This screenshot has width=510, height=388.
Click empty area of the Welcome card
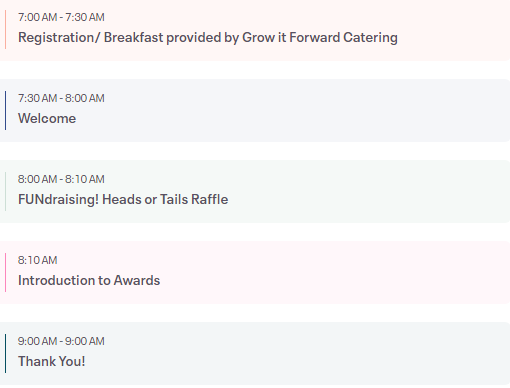(300, 111)
